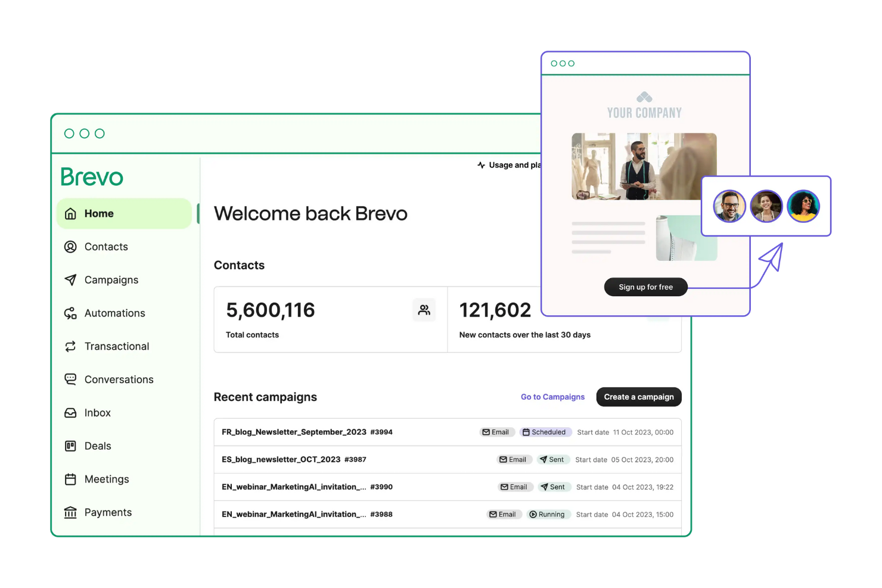
Task: Click the Recent campaigns heading
Action: (x=265, y=397)
